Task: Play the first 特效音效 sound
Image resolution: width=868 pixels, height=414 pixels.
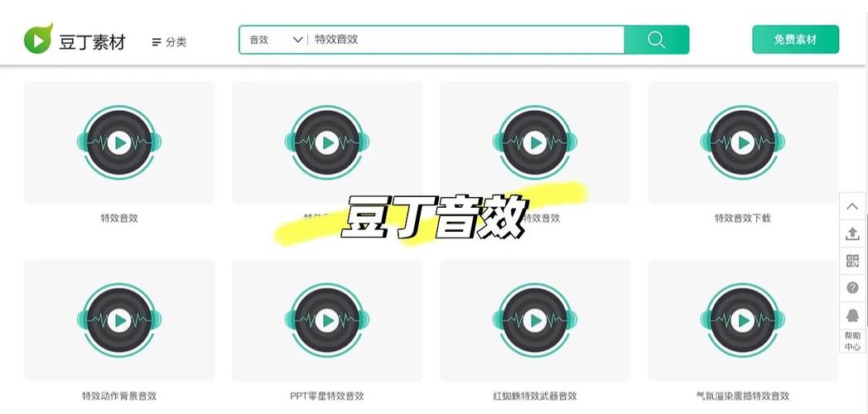Action: tap(119, 142)
